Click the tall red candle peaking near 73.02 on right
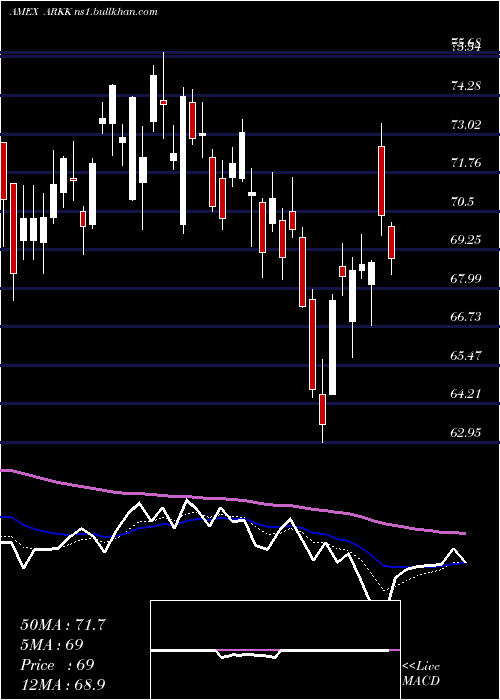 (x=381, y=181)
